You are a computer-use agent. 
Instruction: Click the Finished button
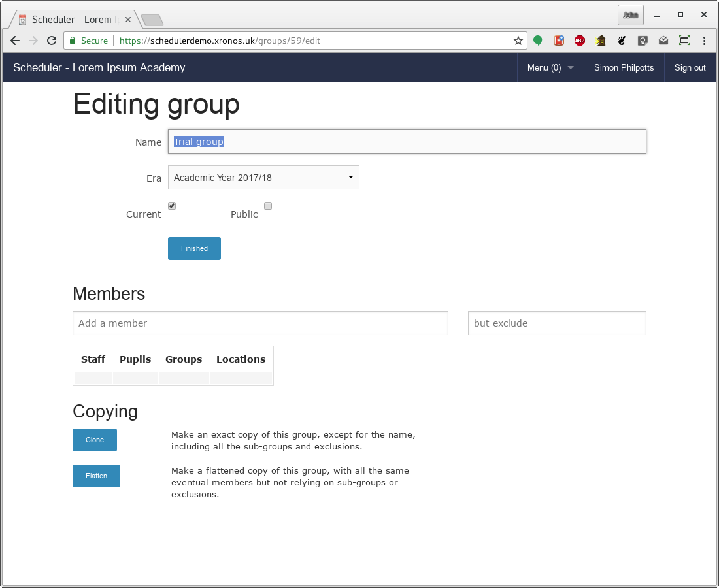coord(194,248)
